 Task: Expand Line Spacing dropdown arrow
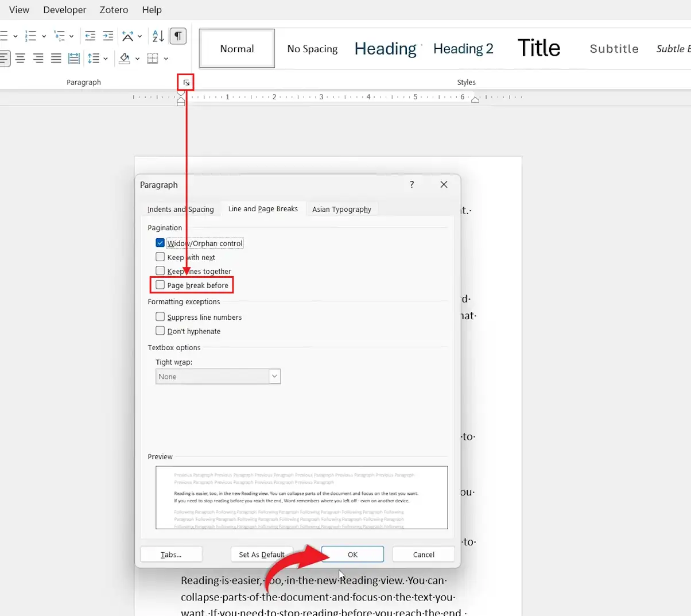[x=106, y=58]
